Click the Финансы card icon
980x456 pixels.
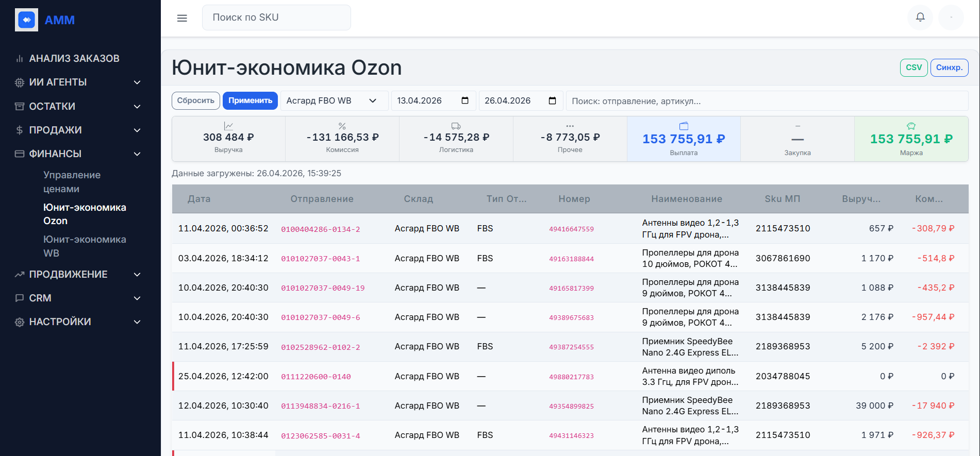pyautogui.click(x=20, y=154)
